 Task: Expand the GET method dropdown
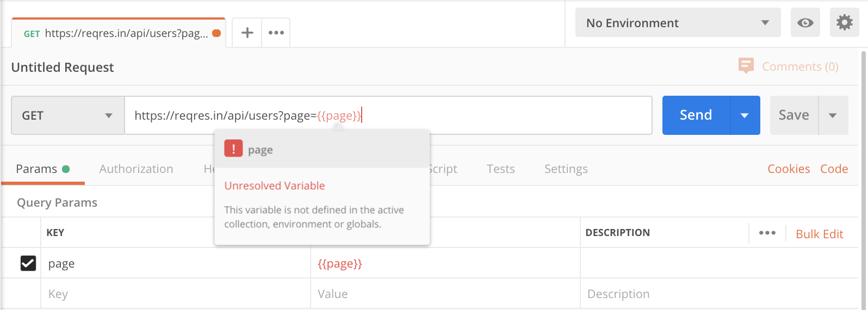[x=67, y=115]
